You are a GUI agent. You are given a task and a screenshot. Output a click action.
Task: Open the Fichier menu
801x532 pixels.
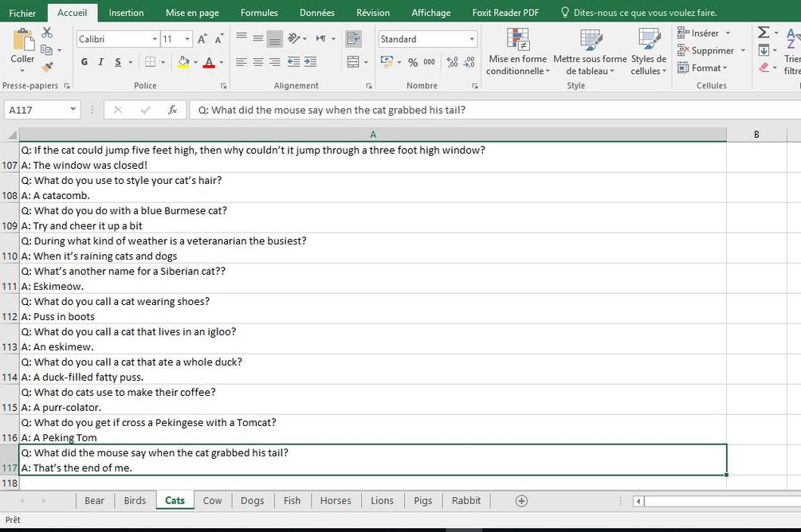[22, 13]
